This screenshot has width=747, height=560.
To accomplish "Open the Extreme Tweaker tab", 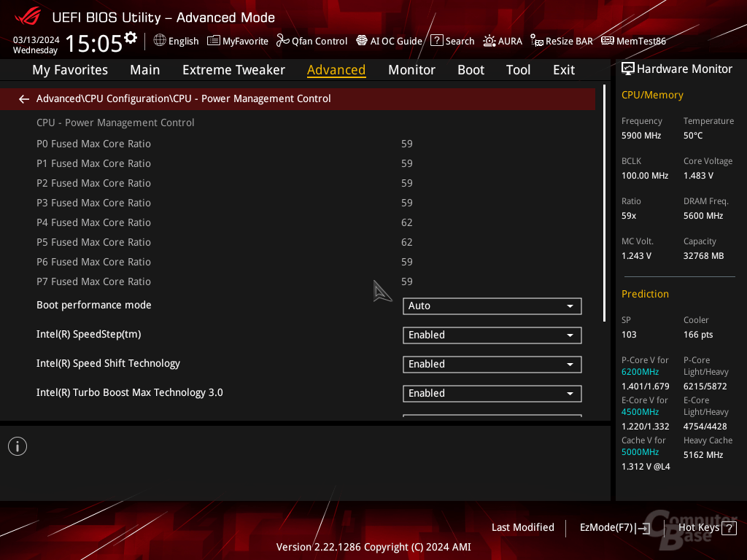I will tap(233, 70).
